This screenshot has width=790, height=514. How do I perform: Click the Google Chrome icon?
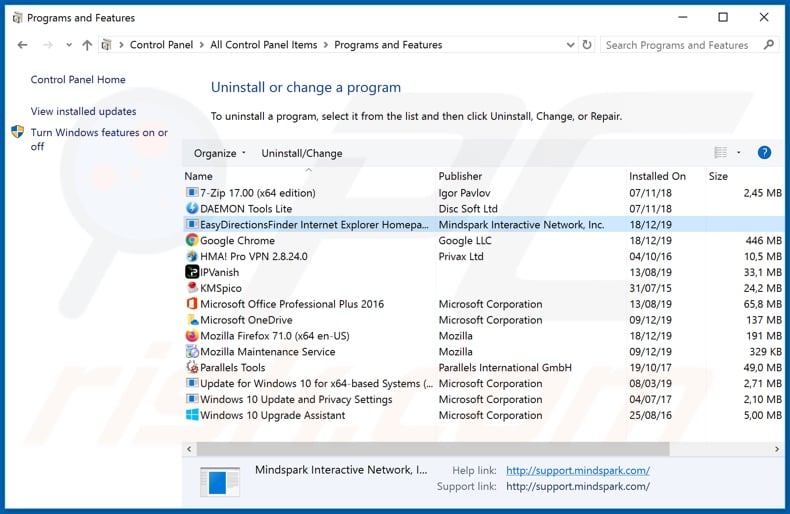pos(192,240)
